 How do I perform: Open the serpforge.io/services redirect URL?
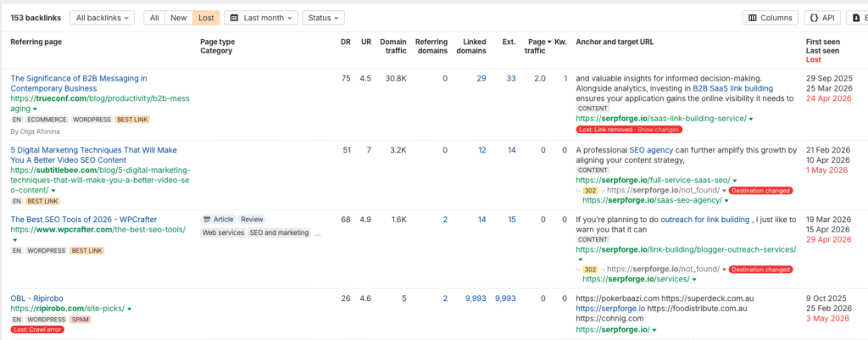[636, 279]
